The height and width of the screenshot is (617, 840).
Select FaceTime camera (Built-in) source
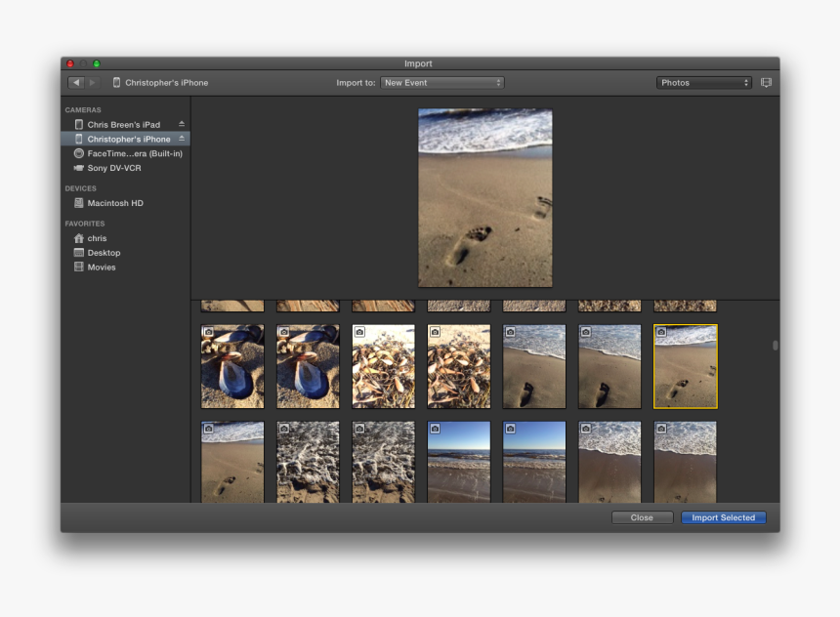tap(134, 153)
